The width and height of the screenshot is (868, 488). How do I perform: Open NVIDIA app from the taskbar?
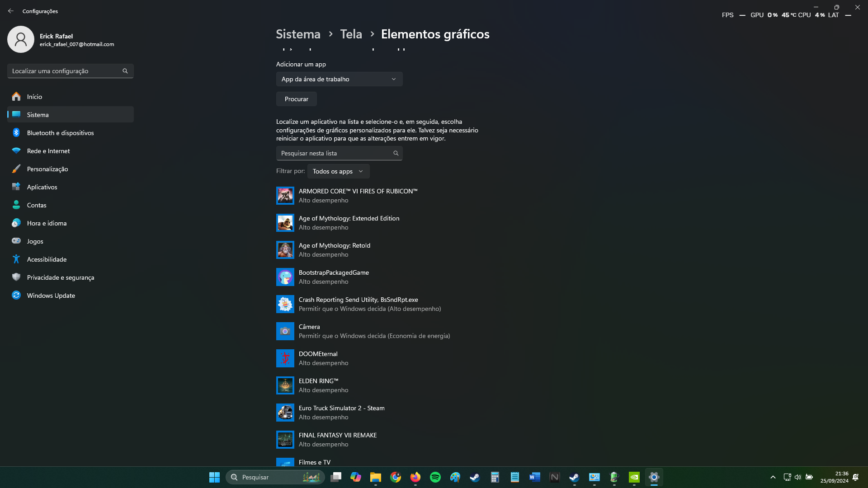click(x=634, y=477)
